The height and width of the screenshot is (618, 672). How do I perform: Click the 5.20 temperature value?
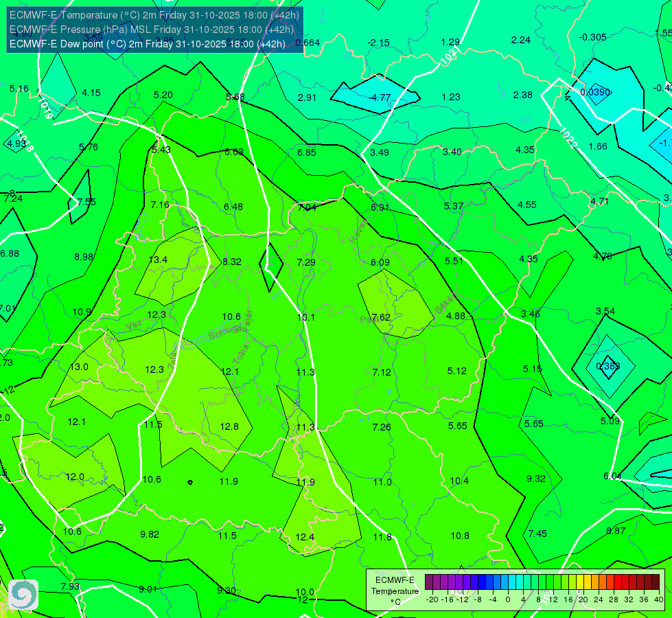click(163, 95)
